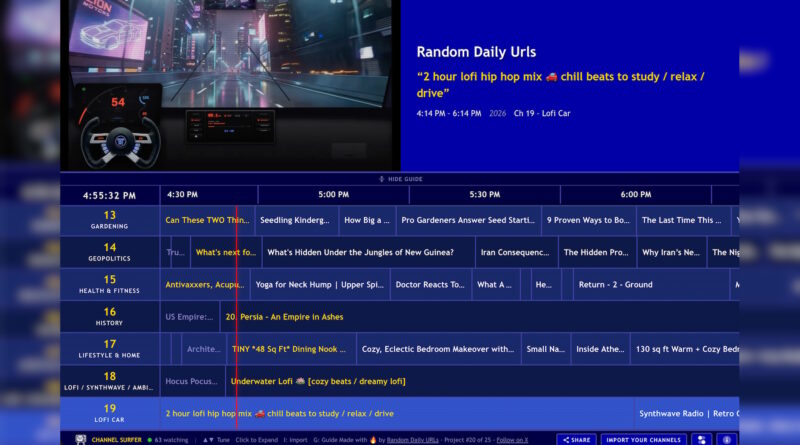Click Import Your Channels button

pyautogui.click(x=643, y=439)
